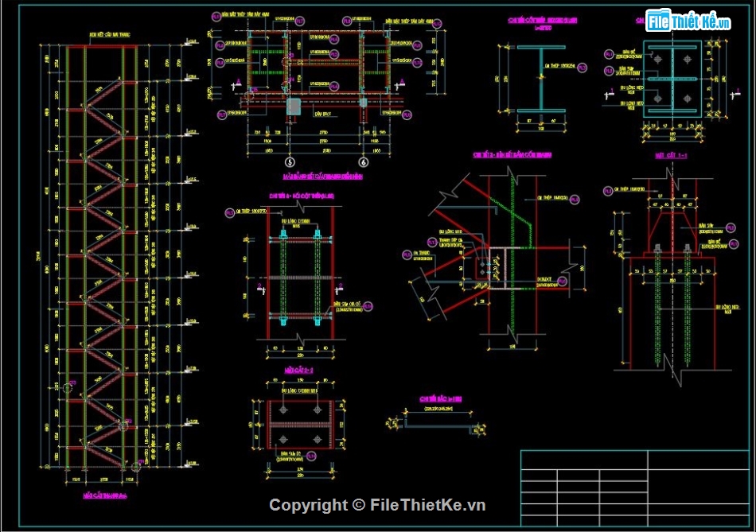Select the lower-right anchor bolt hole in the base plate

coord(688,99)
